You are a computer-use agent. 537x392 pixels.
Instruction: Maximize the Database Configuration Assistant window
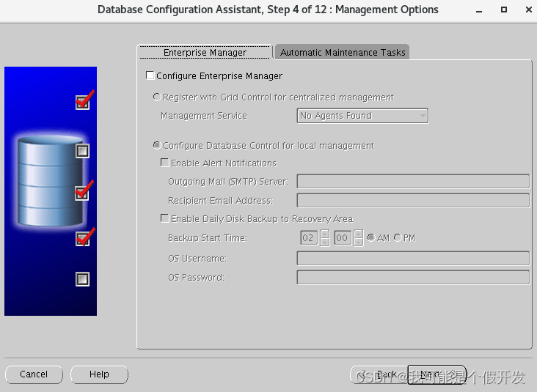[x=504, y=10]
